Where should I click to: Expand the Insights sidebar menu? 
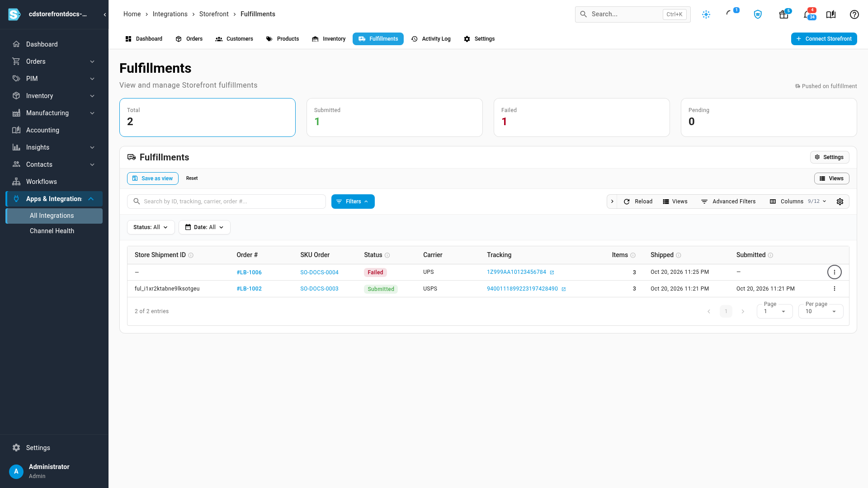54,147
